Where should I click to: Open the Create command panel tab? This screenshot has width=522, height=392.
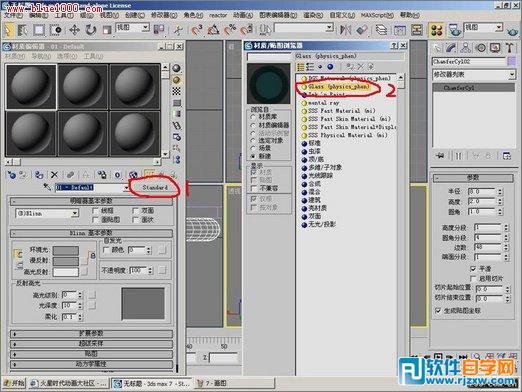[436, 48]
